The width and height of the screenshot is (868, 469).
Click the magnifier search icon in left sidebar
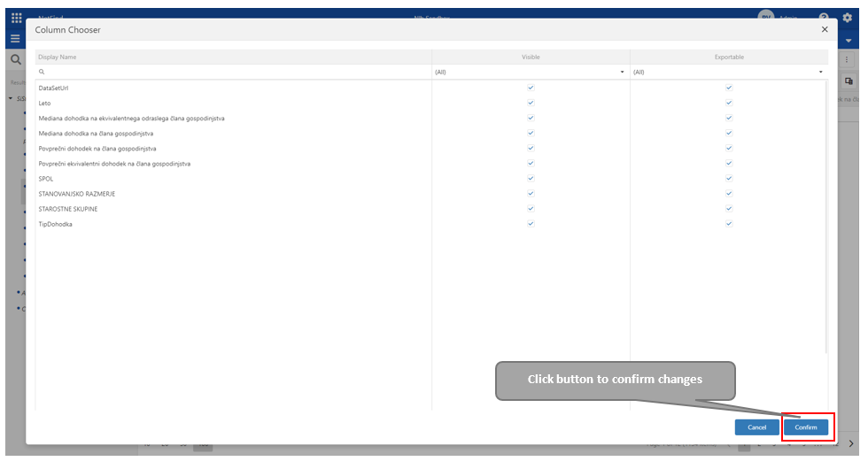(15, 60)
